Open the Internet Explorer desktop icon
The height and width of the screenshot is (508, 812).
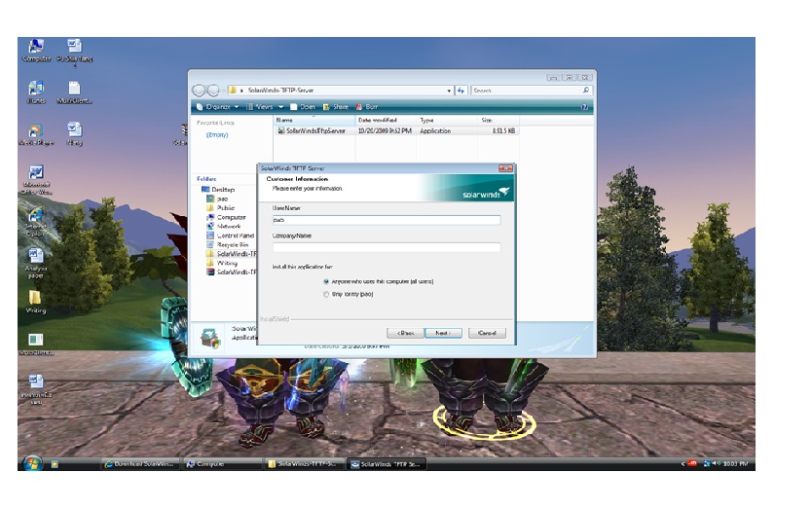tap(36, 222)
